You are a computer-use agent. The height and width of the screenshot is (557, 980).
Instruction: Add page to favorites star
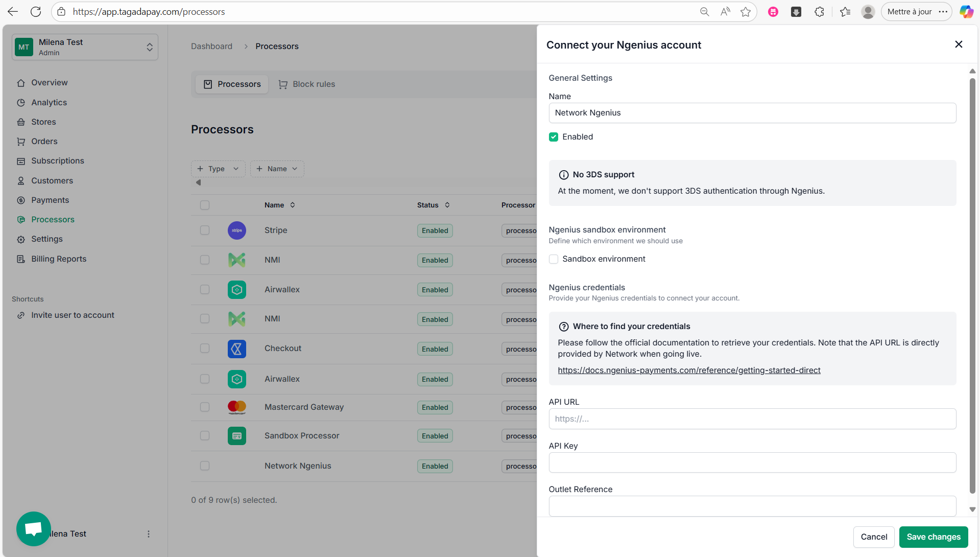(x=746, y=12)
